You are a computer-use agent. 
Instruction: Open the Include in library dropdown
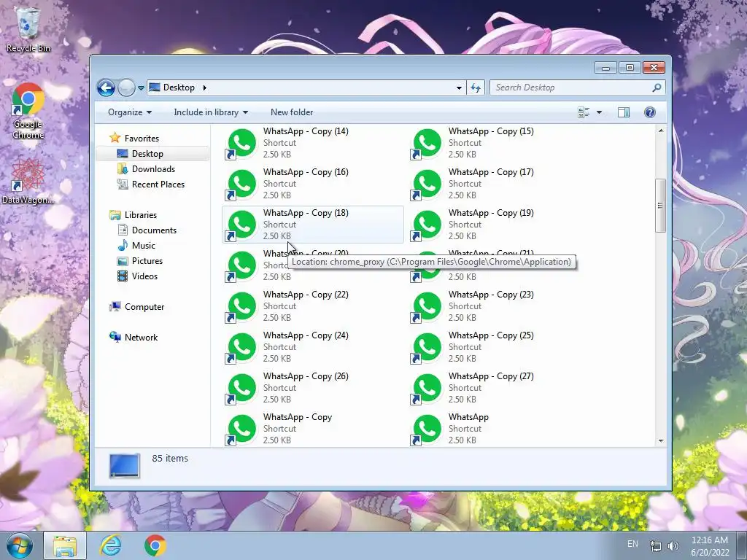click(211, 112)
